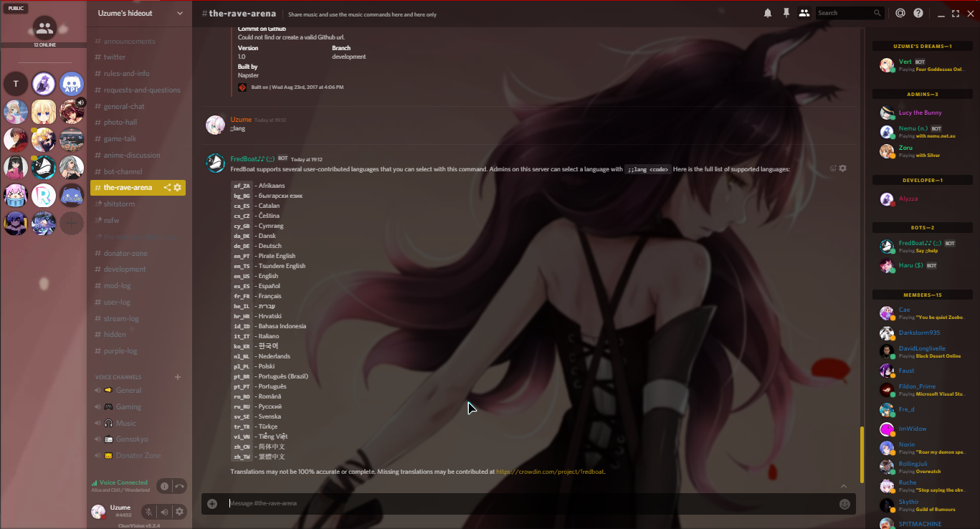Switch to the bot-channel text channel
This screenshot has height=529, width=980.
point(123,172)
